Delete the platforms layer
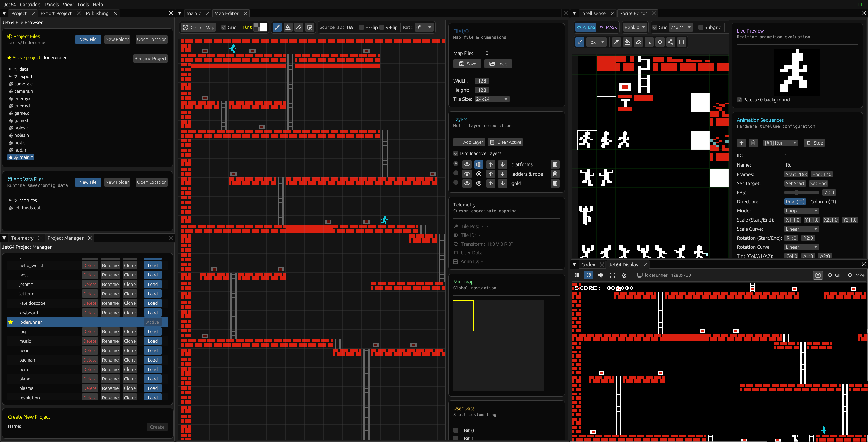Image resolution: width=868 pixels, height=442 pixels. click(x=555, y=164)
